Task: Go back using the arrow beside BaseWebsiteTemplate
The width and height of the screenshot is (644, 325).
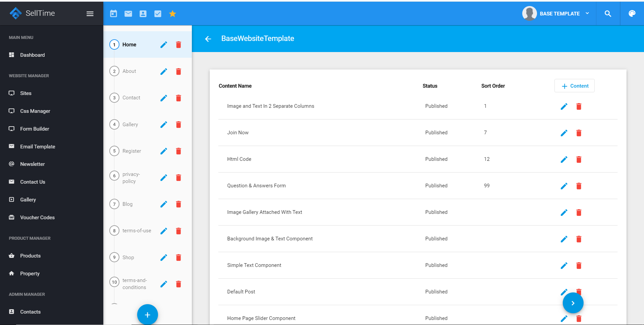Action: point(208,39)
